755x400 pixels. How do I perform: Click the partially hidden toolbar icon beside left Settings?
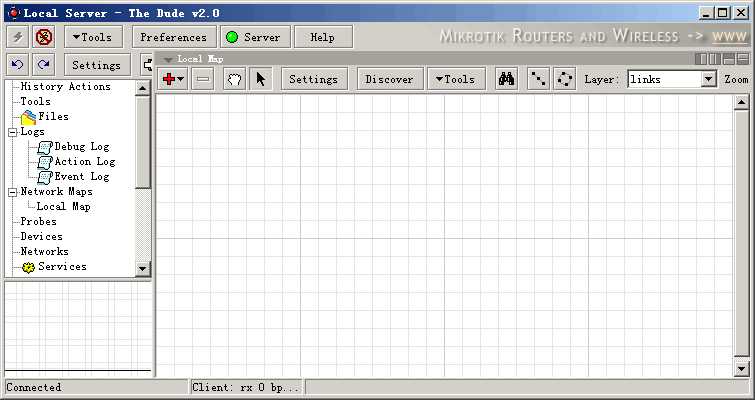pyautogui.click(x=147, y=65)
